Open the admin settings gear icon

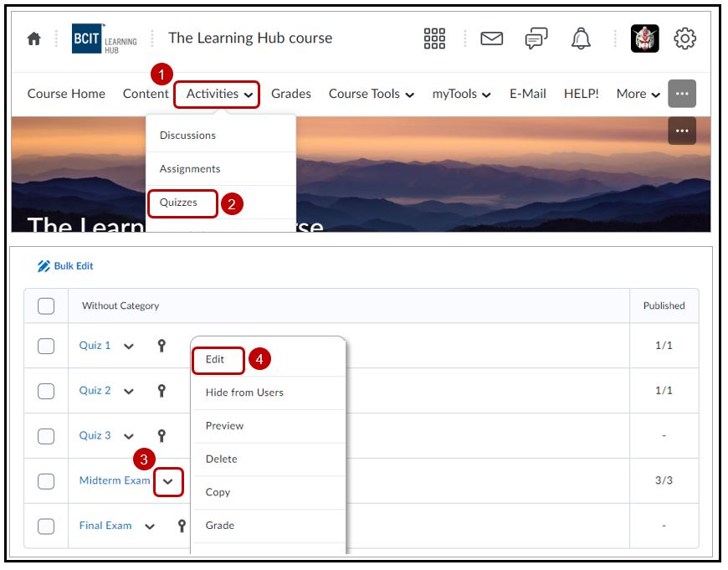684,39
